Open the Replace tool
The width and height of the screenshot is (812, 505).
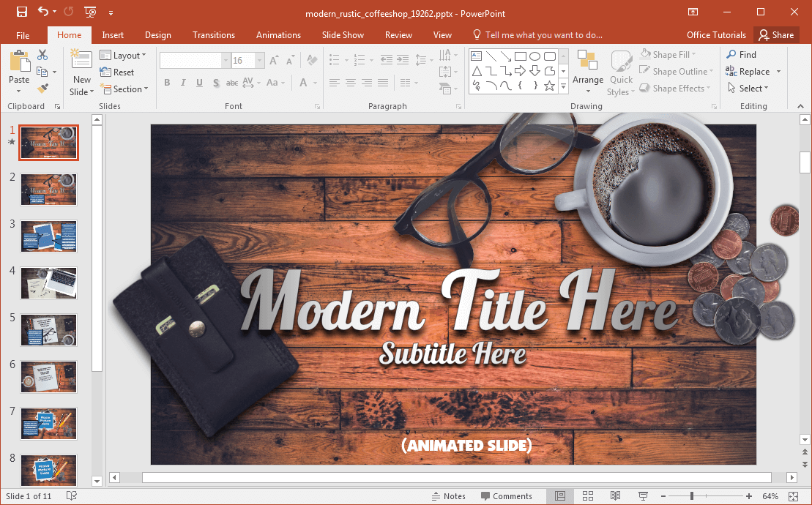[x=748, y=71]
